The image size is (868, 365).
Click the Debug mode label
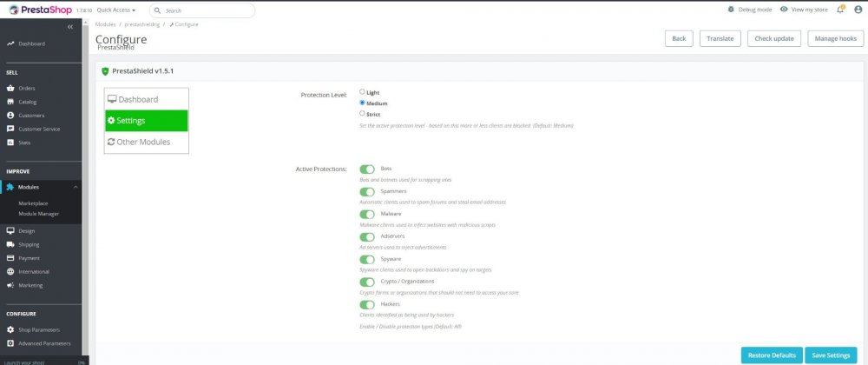(x=755, y=10)
